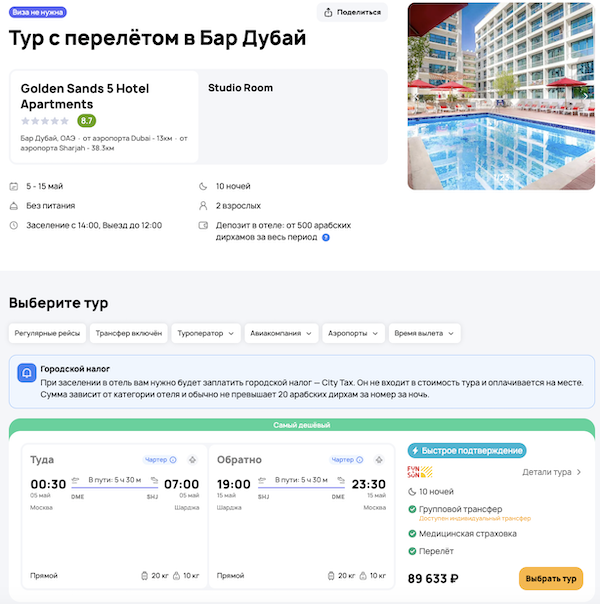
Task: Click the 8.7 hotel rating badge
Action: (87, 121)
